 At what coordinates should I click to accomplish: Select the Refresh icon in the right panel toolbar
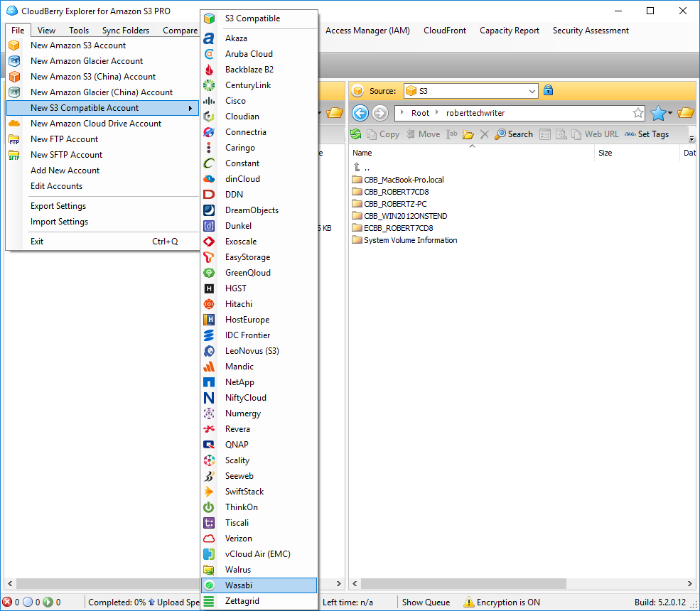pyautogui.click(x=355, y=134)
